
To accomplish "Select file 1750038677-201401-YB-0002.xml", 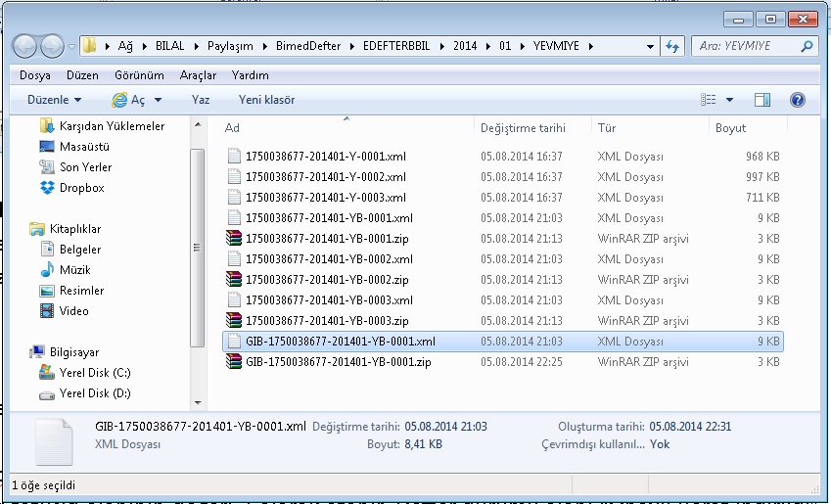I will pyautogui.click(x=329, y=259).
